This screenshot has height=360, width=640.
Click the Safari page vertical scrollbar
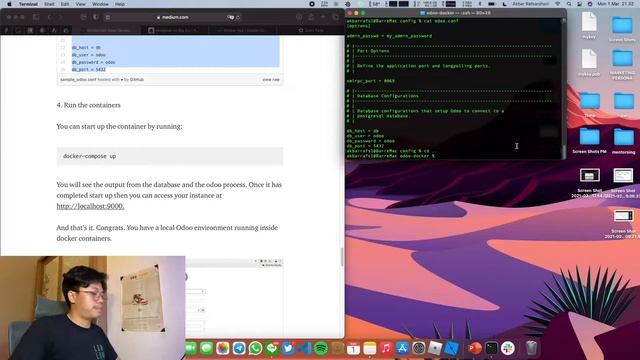(342, 257)
